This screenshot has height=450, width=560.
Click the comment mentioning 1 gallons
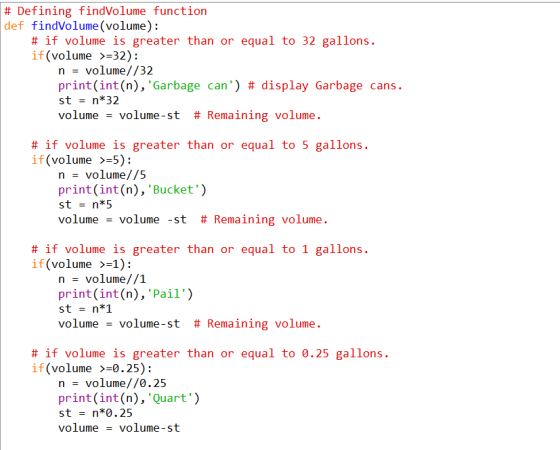[200, 249]
